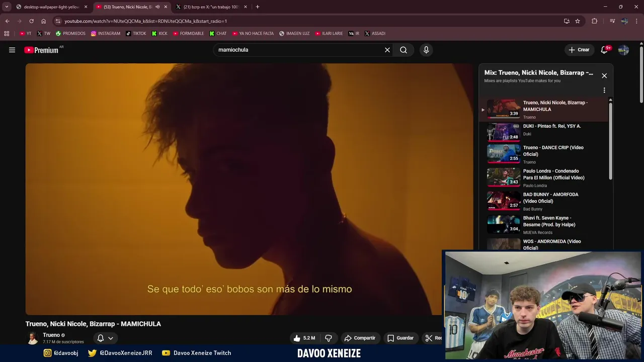Close the bzrp en X tab

(246, 7)
